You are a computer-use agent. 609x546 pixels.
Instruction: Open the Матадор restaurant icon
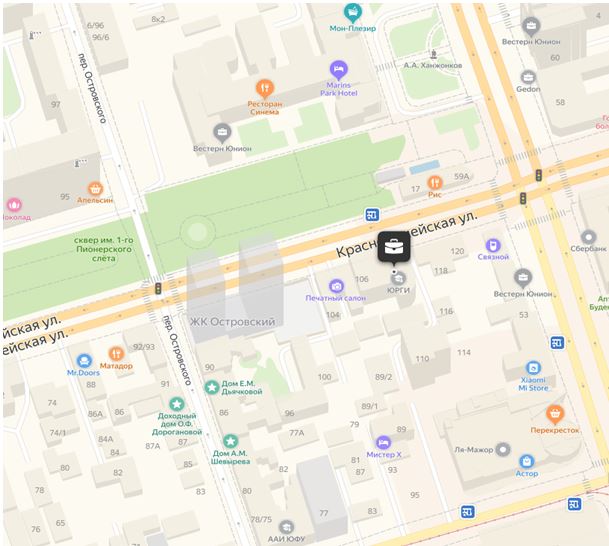[x=116, y=354]
